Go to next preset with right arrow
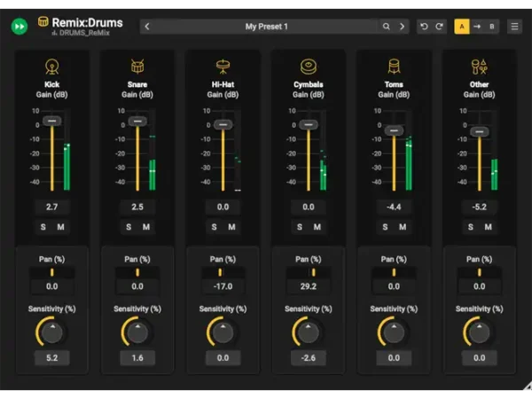The height and width of the screenshot is (399, 532). [x=402, y=27]
